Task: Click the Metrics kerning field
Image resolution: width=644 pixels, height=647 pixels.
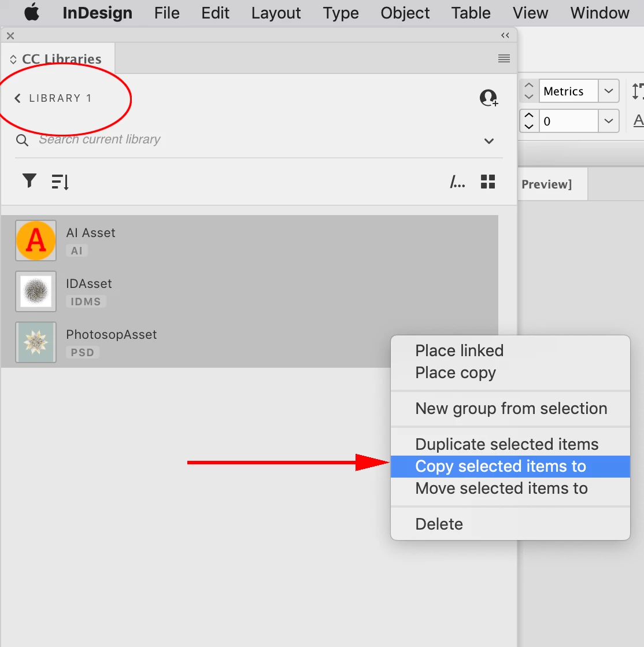Action: (568, 91)
